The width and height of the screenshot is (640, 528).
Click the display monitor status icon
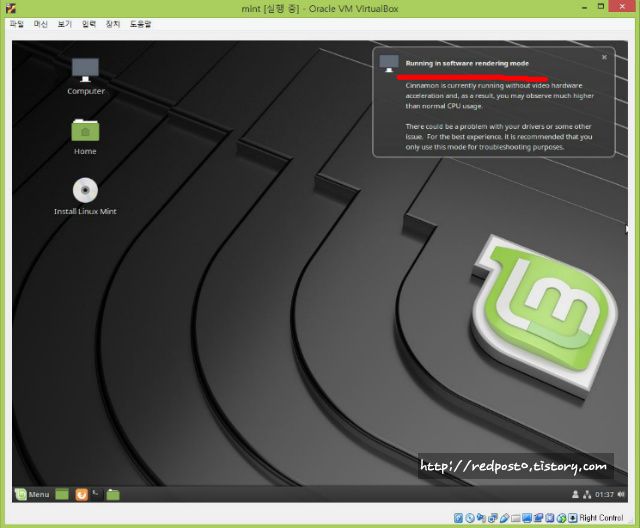(x=527, y=518)
